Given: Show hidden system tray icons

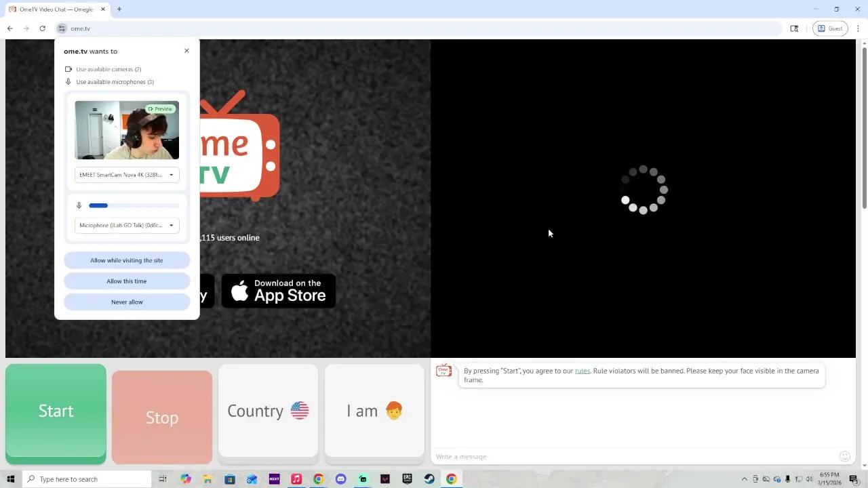Looking at the screenshot, I should click(x=745, y=479).
